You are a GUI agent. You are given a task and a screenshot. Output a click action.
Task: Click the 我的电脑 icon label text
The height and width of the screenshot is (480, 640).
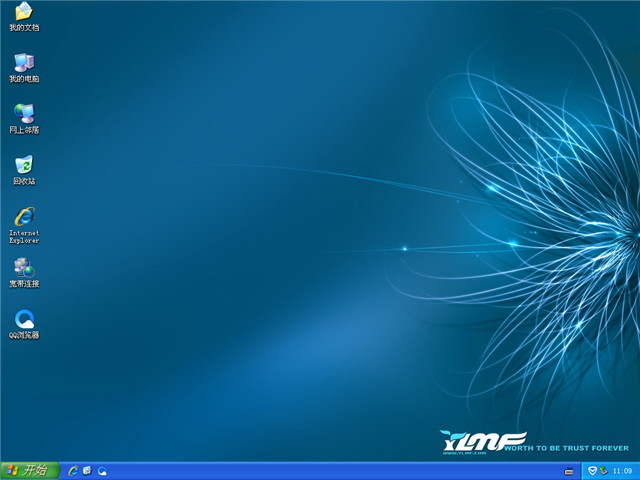(x=24, y=79)
